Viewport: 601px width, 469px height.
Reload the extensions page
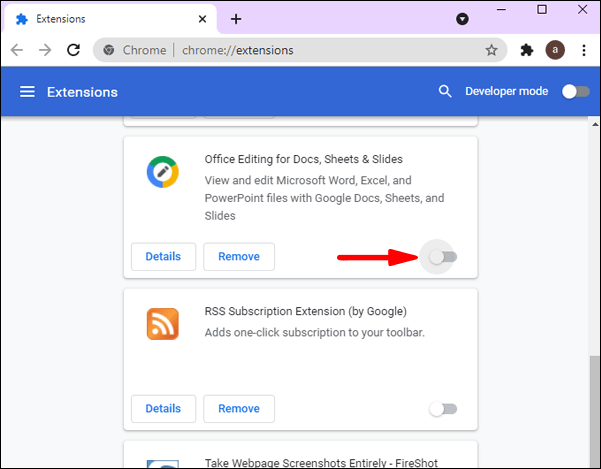click(x=73, y=50)
